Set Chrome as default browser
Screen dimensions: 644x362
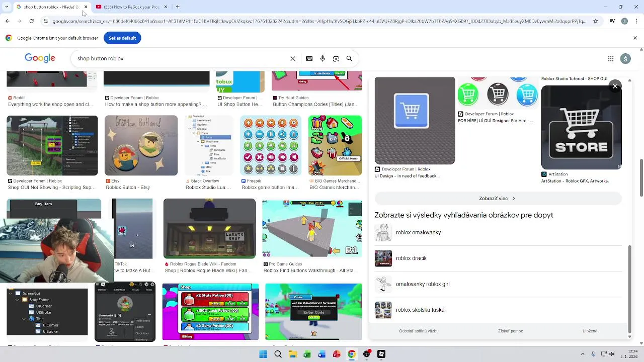click(122, 38)
